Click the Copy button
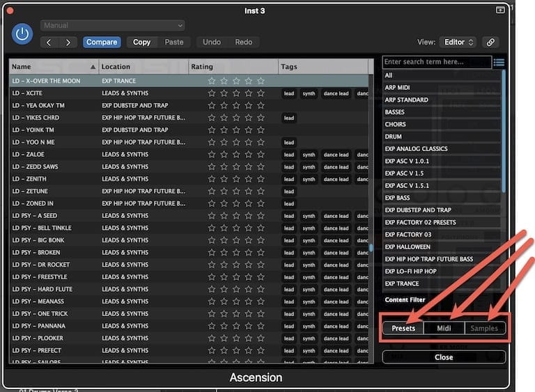 pyautogui.click(x=141, y=42)
